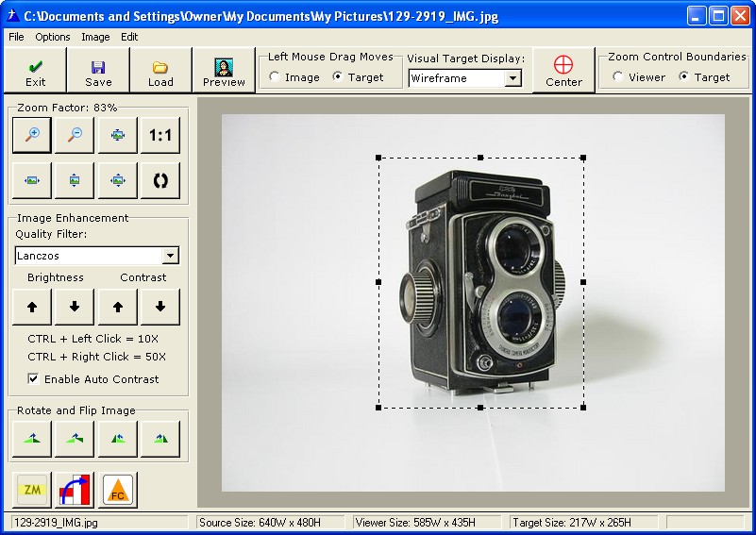756x535 pixels.
Task: Set zoom to 1:1 actual size
Action: pyautogui.click(x=160, y=135)
